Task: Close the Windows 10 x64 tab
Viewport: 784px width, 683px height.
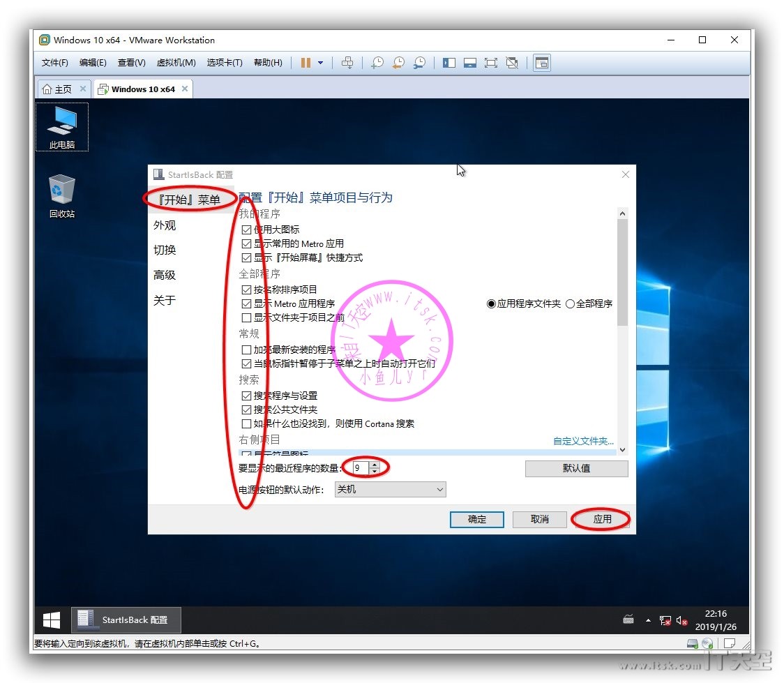Action: click(185, 89)
